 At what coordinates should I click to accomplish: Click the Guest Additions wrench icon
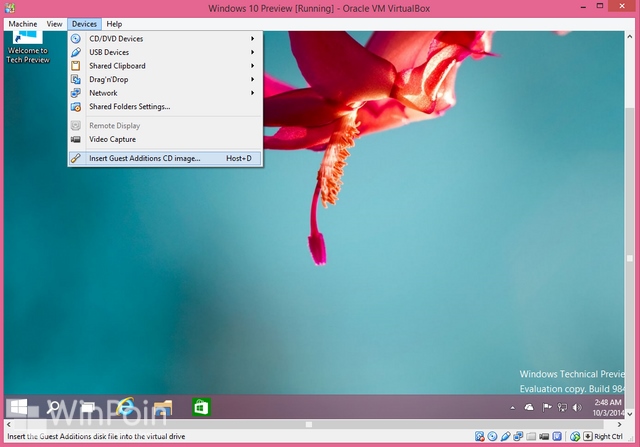pos(76,158)
